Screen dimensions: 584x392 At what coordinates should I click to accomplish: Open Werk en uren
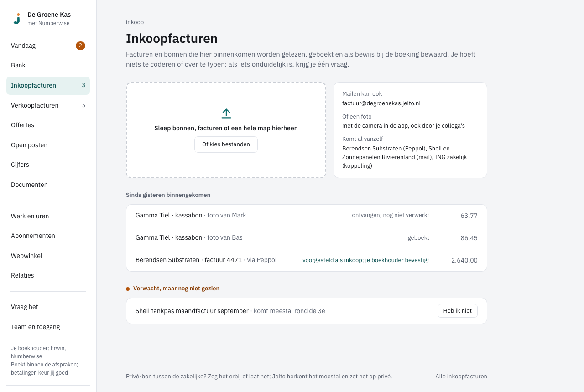48,216
